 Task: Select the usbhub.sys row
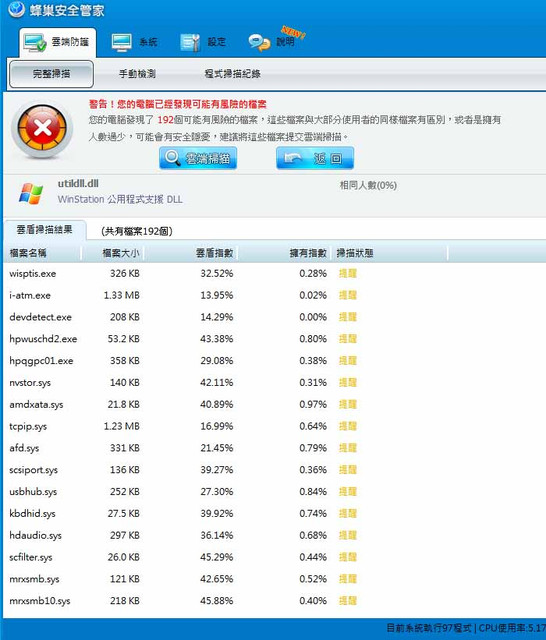click(x=274, y=492)
